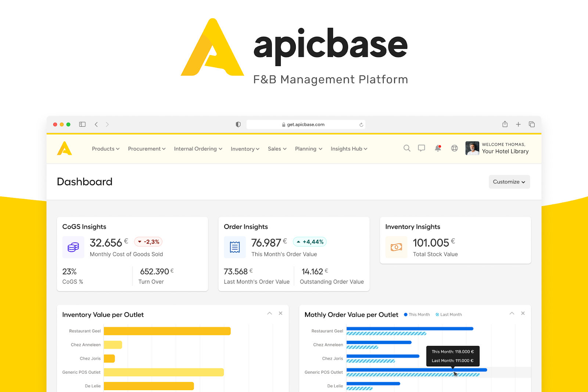Click the browser share icon

505,124
